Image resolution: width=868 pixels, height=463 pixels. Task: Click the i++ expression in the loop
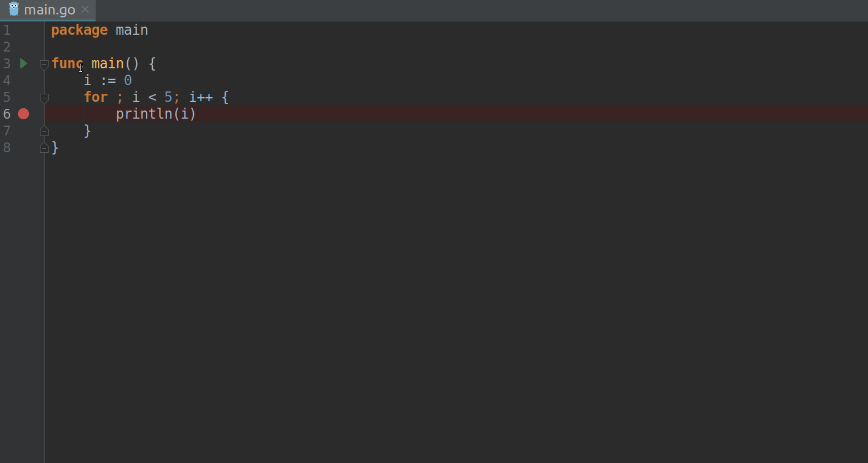pyautogui.click(x=201, y=97)
